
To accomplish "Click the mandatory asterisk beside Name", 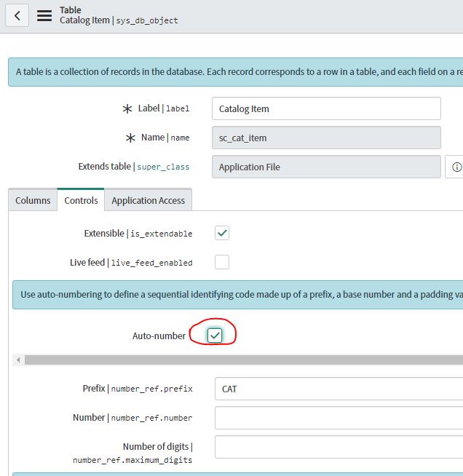I will (130, 138).
